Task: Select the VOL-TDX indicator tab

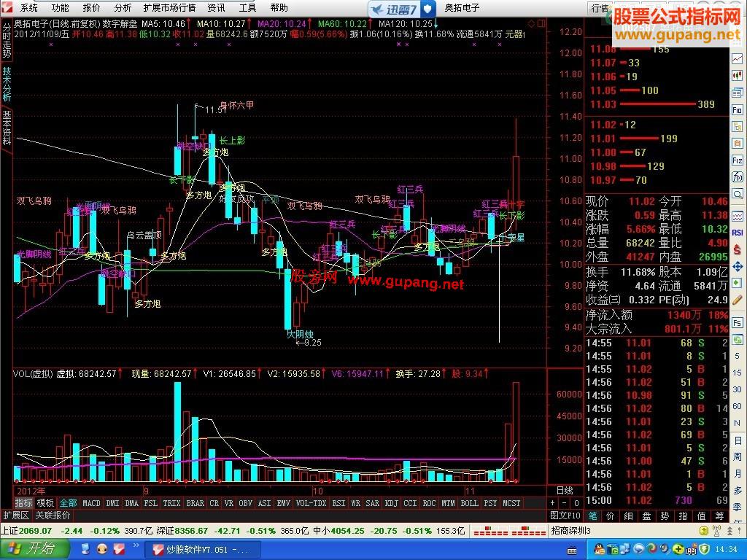Action: point(311,503)
